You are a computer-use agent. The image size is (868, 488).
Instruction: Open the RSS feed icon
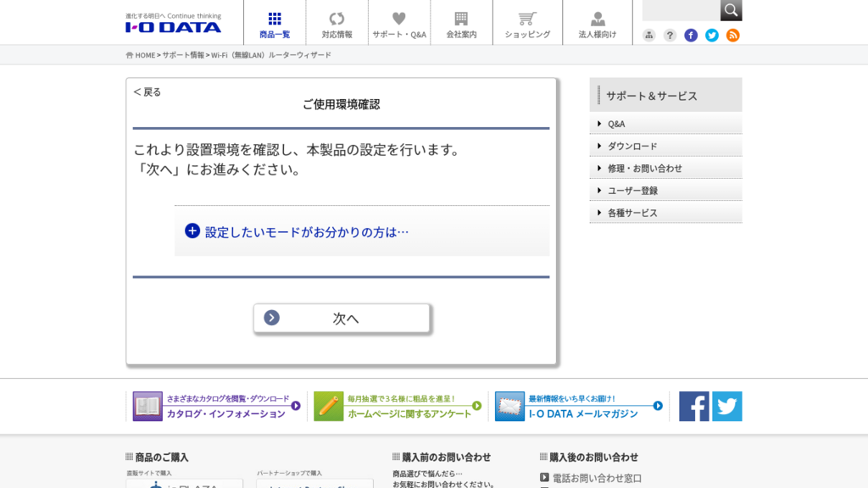[733, 36]
